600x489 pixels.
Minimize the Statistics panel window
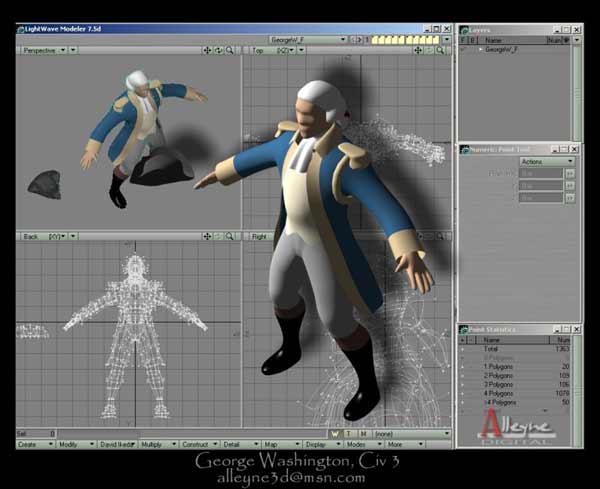[558, 329]
